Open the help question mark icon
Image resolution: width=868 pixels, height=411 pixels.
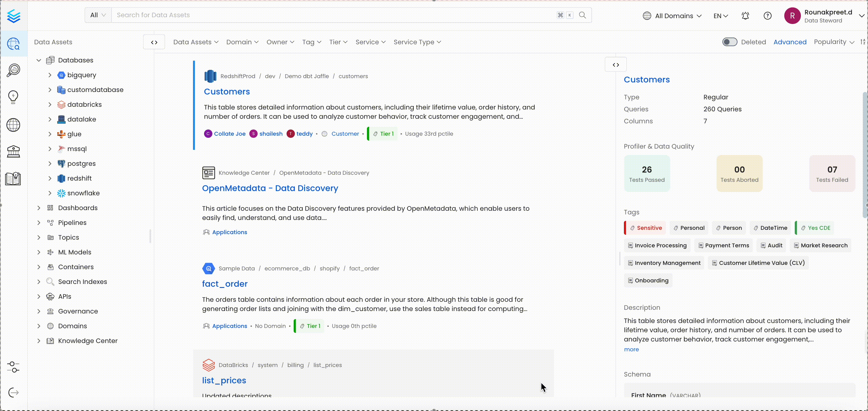(x=767, y=16)
